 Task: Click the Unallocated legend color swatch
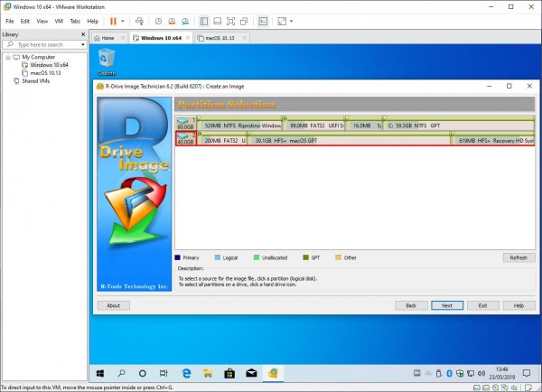(x=257, y=257)
